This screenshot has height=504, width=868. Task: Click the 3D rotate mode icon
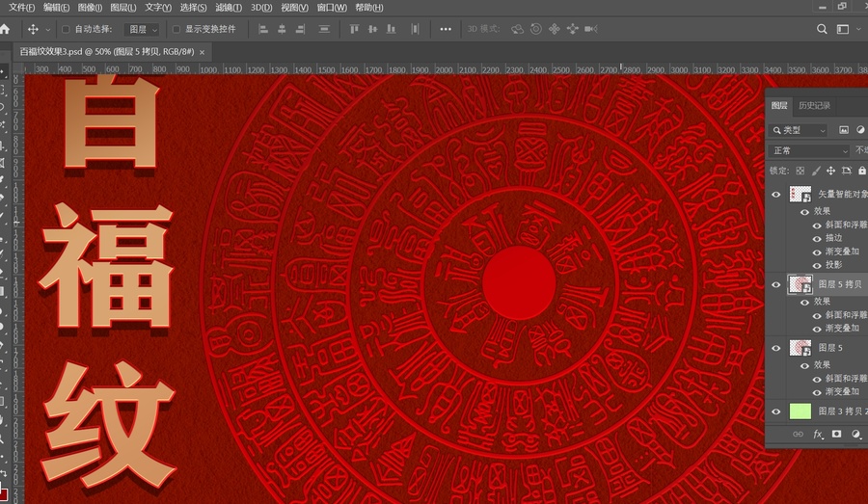[x=517, y=29]
